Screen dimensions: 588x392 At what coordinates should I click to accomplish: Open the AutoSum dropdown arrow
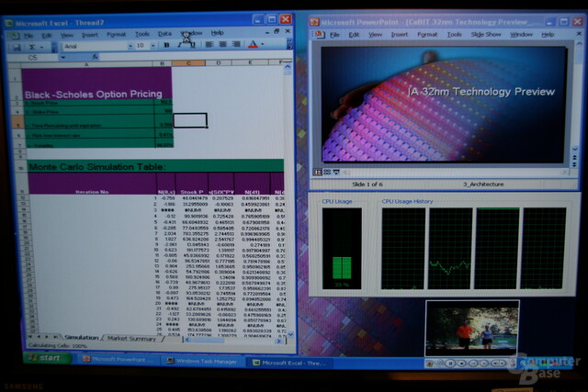(x=41, y=47)
